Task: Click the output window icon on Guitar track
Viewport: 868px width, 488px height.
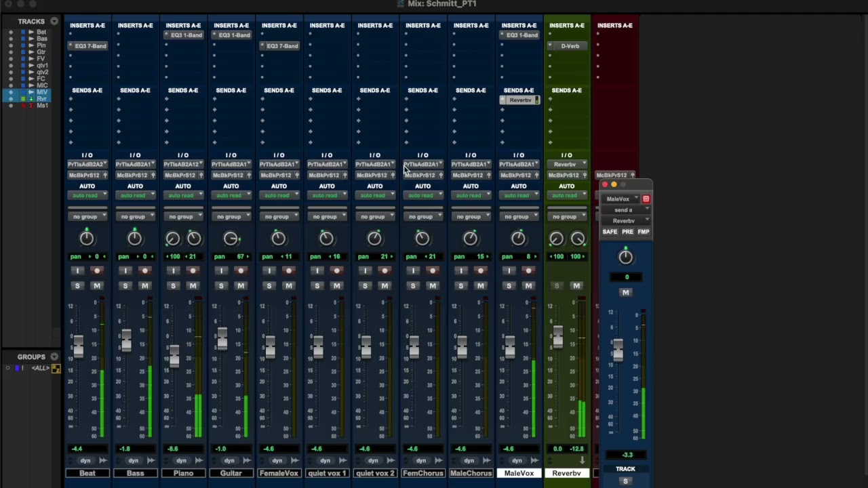Action: coord(247,461)
